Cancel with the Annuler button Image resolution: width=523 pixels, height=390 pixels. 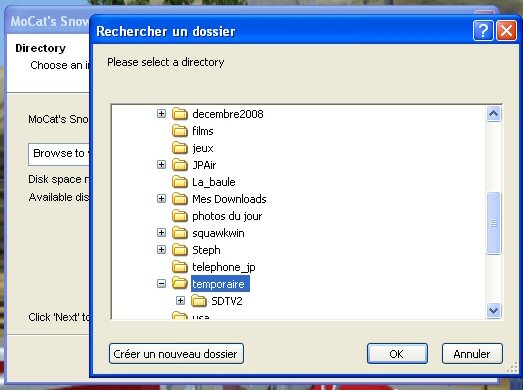click(x=472, y=354)
